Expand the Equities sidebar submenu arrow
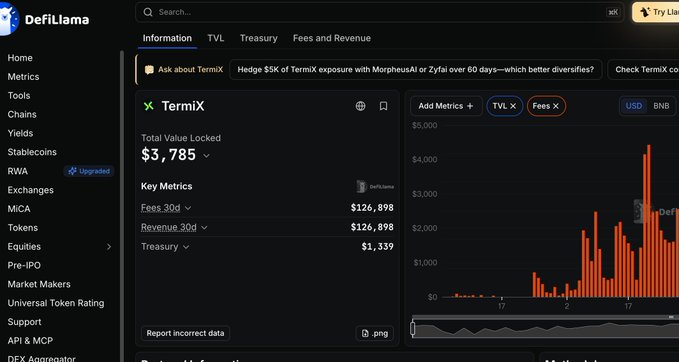 pos(109,247)
